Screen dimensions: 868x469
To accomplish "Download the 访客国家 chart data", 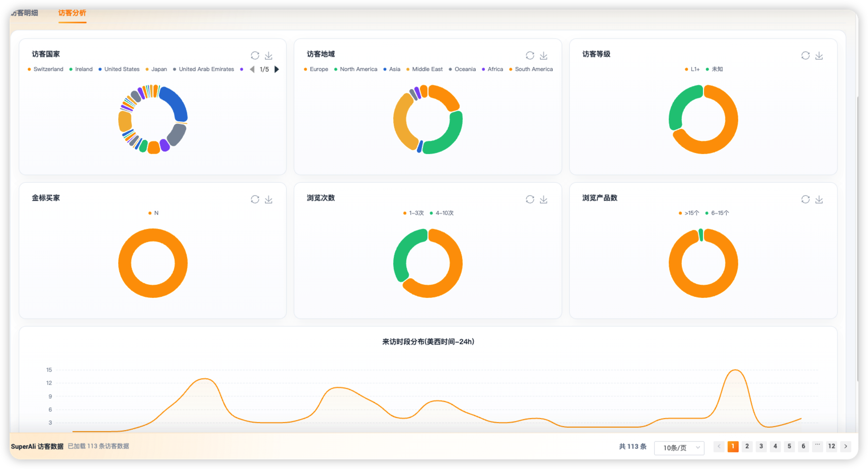I will (x=269, y=55).
